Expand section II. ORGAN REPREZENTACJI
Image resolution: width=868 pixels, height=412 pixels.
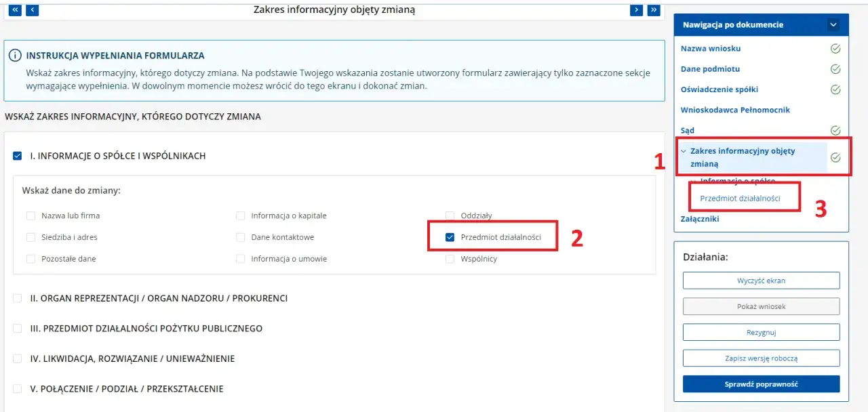click(16, 298)
